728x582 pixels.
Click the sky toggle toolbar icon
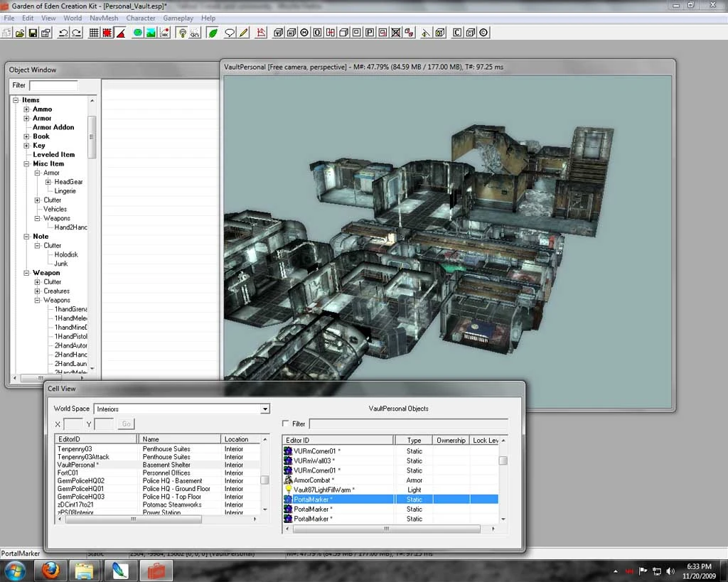[x=195, y=33]
